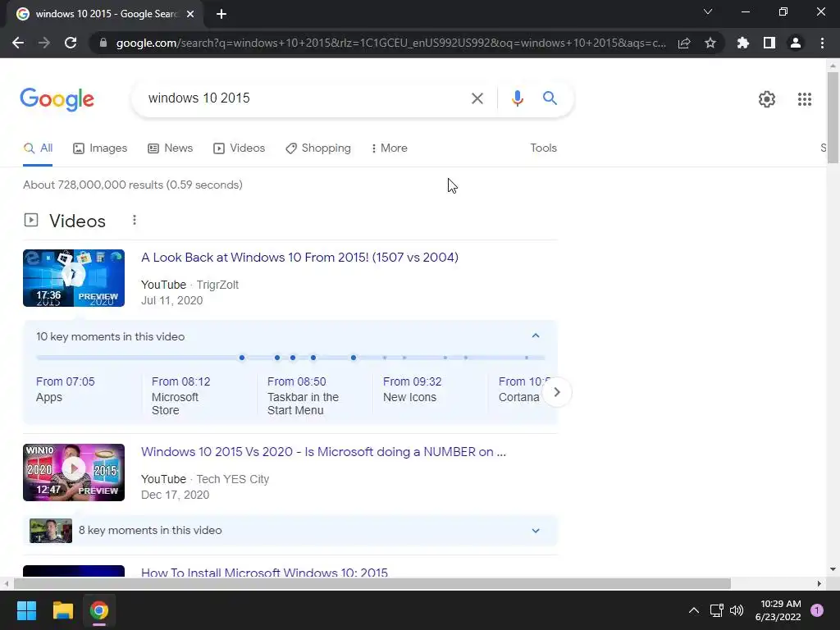Jump to 'From 09:32 New Icons' moment

tap(412, 390)
